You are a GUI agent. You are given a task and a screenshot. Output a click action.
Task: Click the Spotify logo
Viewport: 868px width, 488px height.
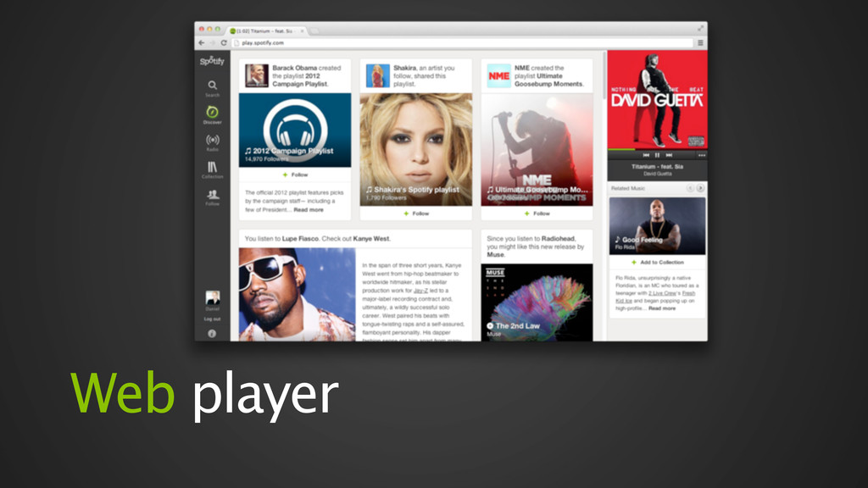[210, 59]
